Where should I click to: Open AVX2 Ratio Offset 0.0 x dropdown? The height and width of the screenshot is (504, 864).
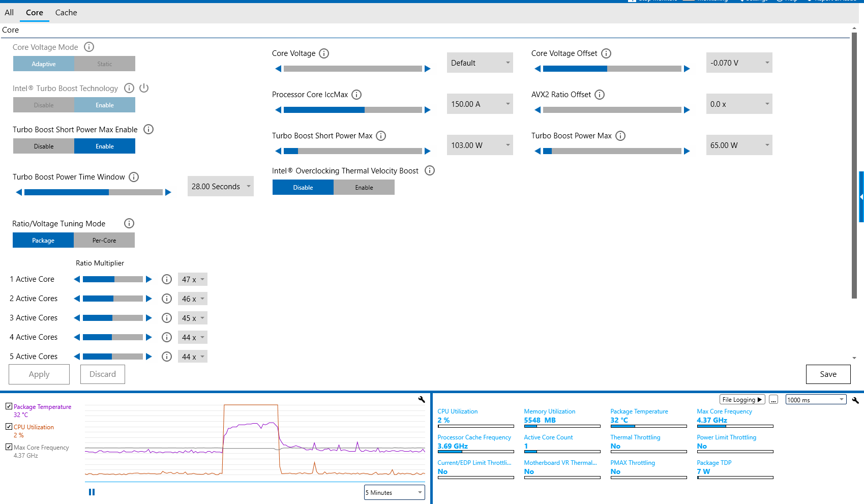739,104
